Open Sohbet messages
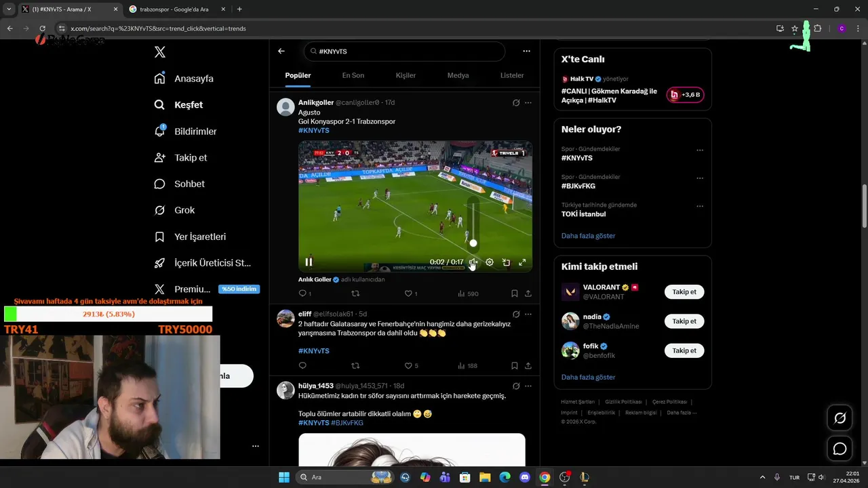 click(179, 184)
